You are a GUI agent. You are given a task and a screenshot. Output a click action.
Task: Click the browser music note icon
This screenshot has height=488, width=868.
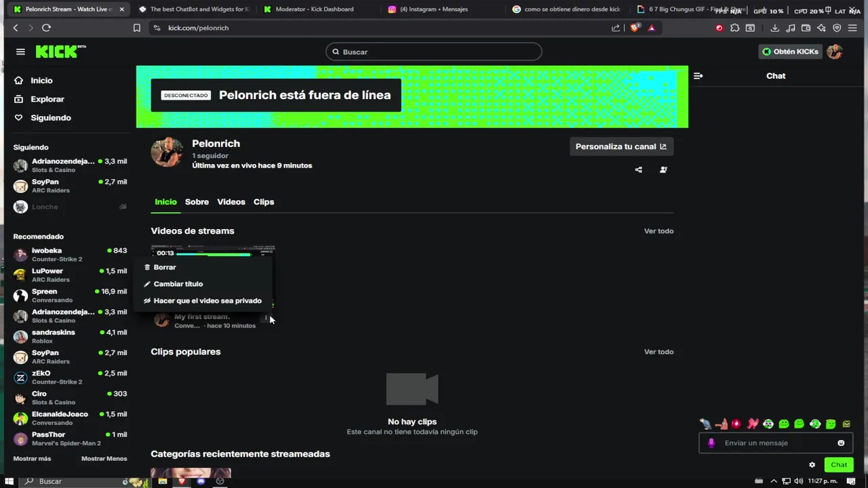click(x=791, y=28)
